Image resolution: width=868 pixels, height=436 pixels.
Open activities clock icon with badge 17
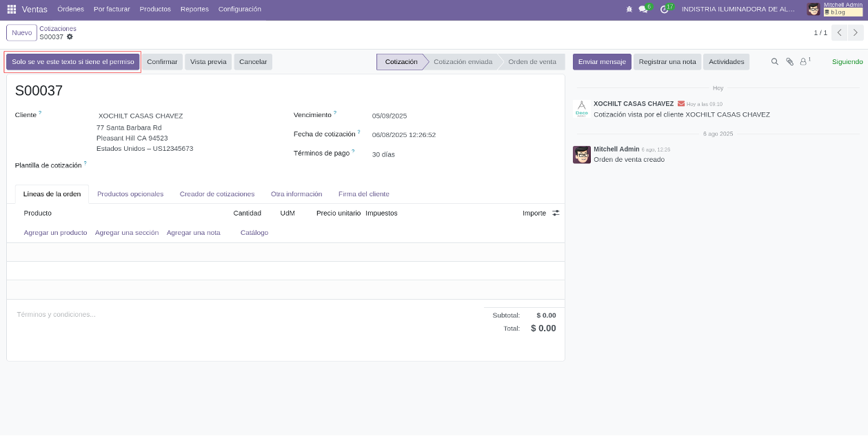click(x=665, y=10)
